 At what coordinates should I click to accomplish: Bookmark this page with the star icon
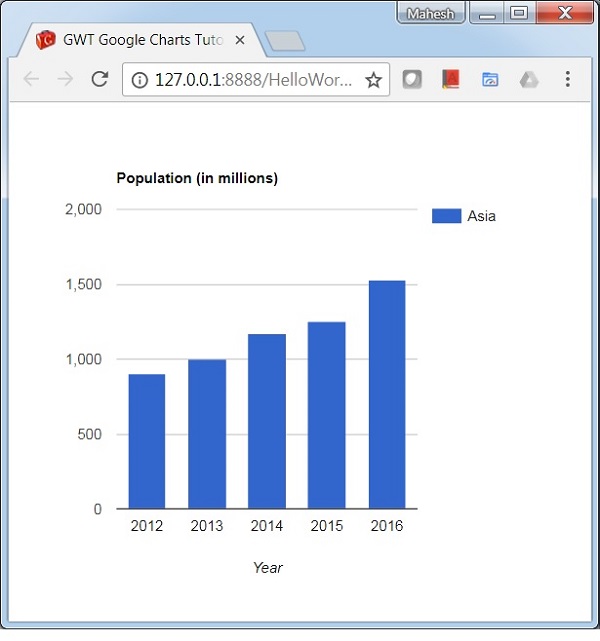[373, 80]
